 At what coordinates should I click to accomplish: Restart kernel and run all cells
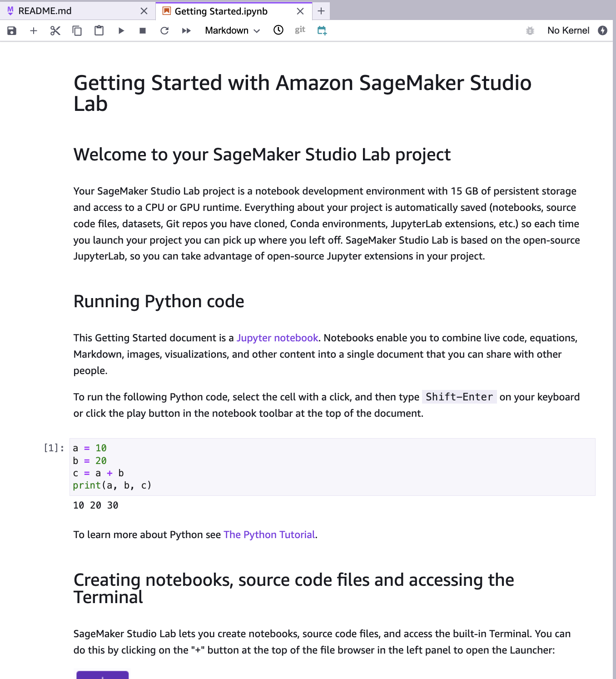(186, 30)
